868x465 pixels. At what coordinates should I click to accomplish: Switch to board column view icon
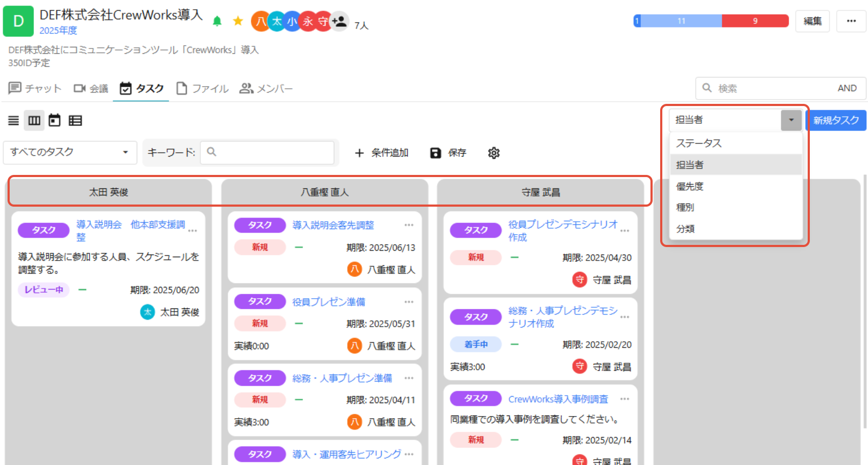click(34, 121)
